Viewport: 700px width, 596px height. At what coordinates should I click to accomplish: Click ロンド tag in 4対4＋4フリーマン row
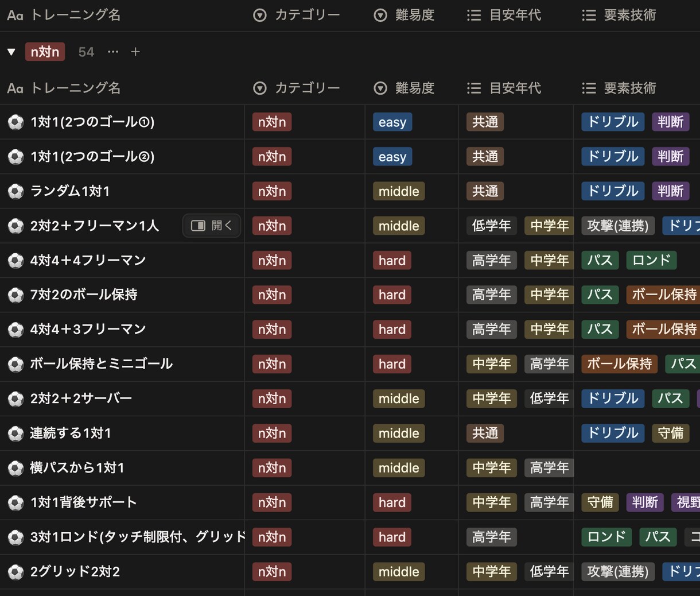point(651,261)
